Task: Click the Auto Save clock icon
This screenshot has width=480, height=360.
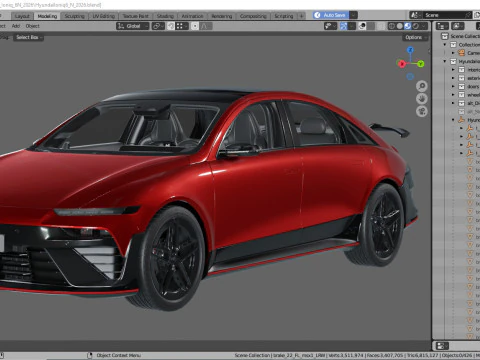Action: 317,15
